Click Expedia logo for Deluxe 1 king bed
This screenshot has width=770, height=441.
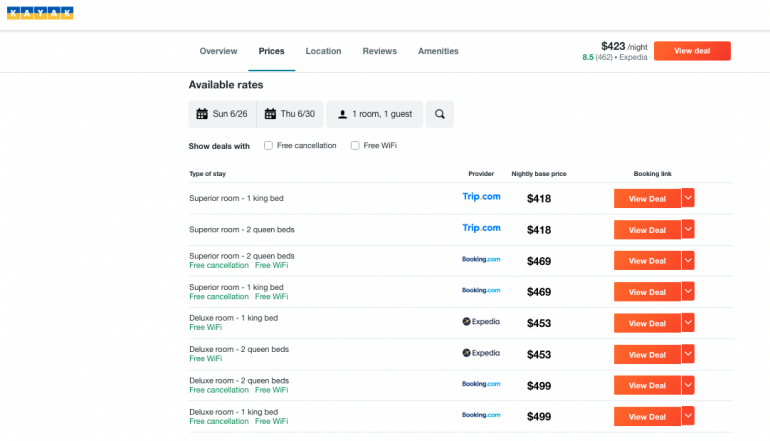coord(481,322)
